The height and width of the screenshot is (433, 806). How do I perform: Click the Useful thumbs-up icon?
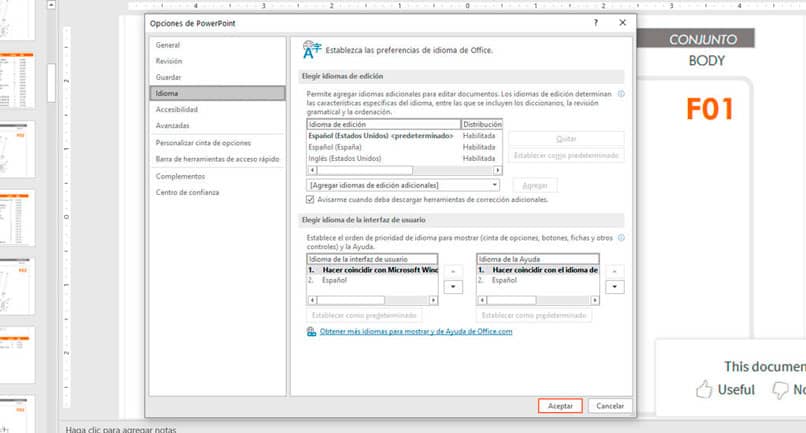(x=704, y=390)
